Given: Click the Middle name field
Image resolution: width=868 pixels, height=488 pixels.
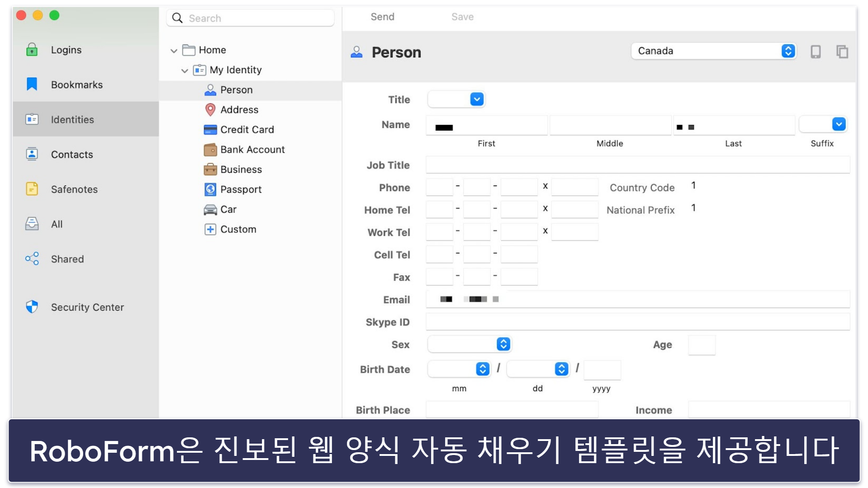Looking at the screenshot, I should (x=610, y=125).
